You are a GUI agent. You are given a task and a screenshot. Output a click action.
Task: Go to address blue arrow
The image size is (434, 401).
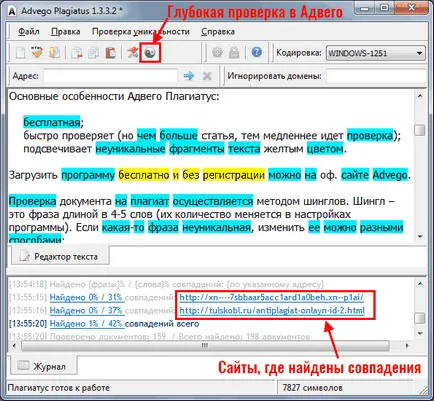[189, 76]
